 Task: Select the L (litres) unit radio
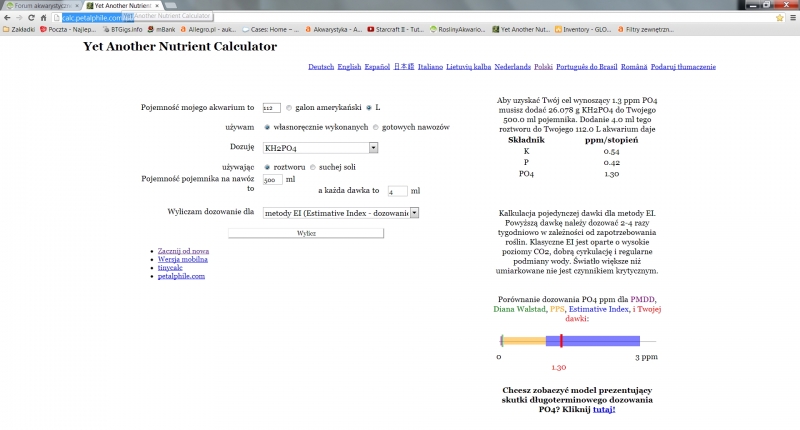click(x=368, y=108)
